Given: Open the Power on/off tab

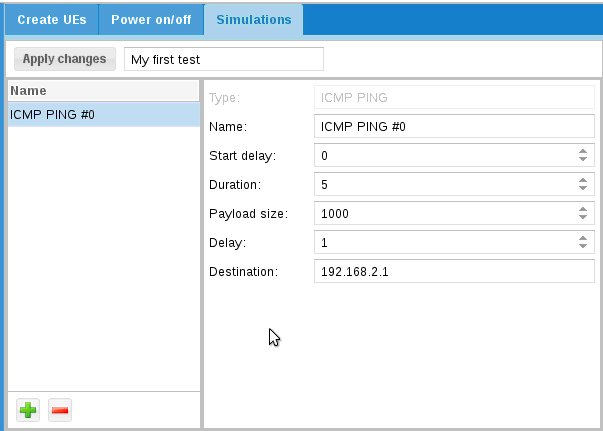Looking at the screenshot, I should pyautogui.click(x=153, y=19).
